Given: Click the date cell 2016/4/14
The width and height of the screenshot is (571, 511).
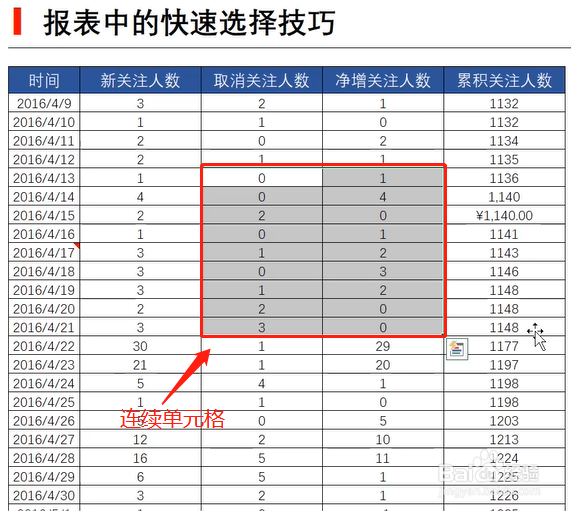Looking at the screenshot, I should (x=44, y=197).
